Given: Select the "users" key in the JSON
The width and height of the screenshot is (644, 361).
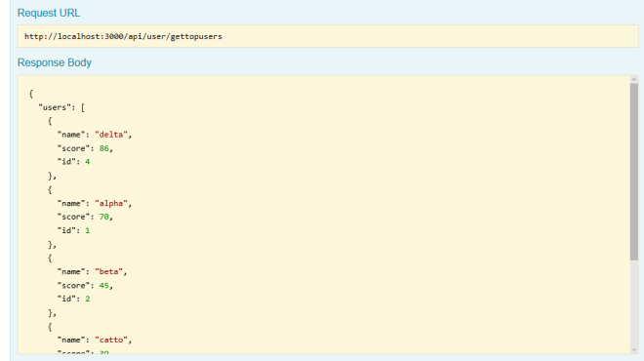Looking at the screenshot, I should [x=55, y=107].
